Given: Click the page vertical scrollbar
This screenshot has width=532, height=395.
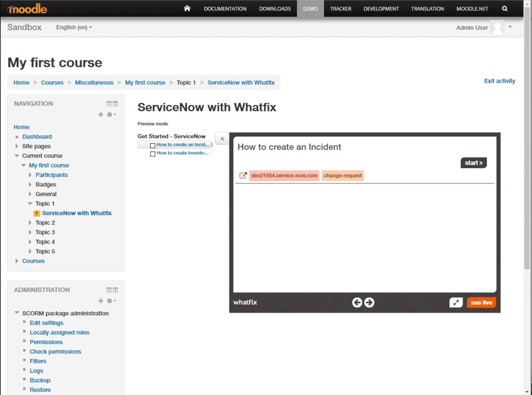Looking at the screenshot, I should (527, 137).
